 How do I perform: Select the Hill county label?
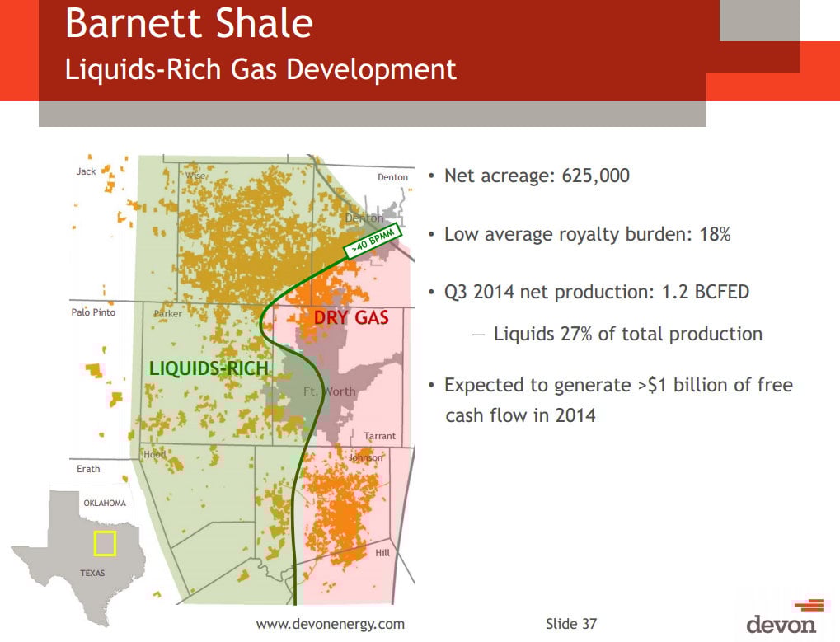tap(382, 553)
